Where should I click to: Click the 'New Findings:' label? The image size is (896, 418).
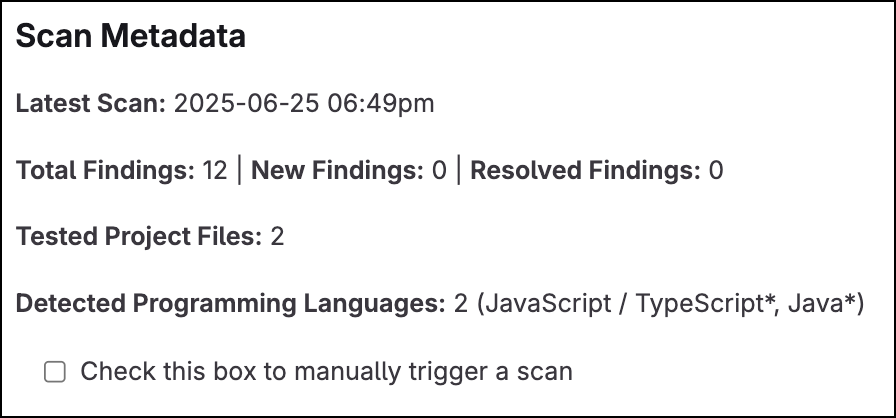click(337, 170)
